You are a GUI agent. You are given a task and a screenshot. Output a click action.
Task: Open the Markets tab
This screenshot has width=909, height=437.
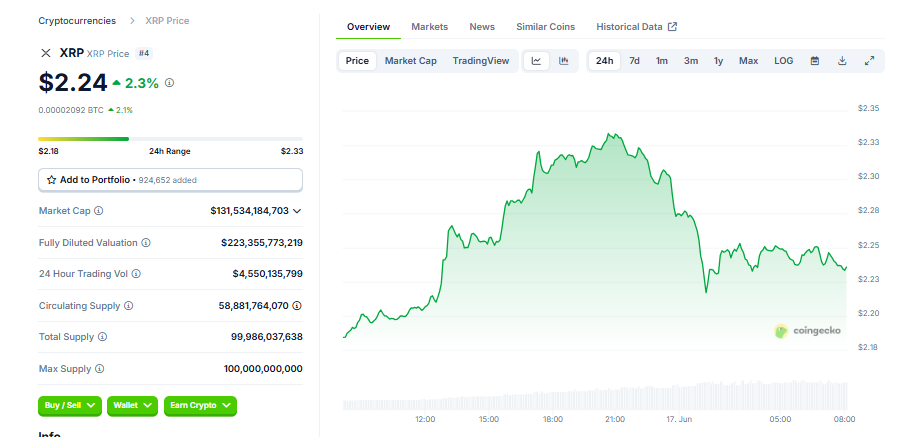click(430, 27)
